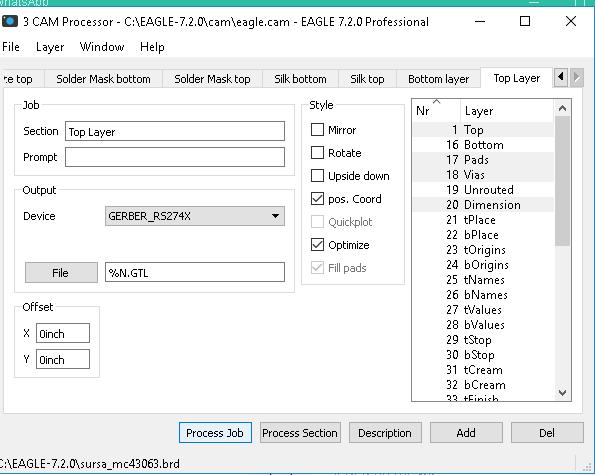Screen dimensions: 595x475
Task: Click the CAM Processor window icon
Action: (x=9, y=21)
